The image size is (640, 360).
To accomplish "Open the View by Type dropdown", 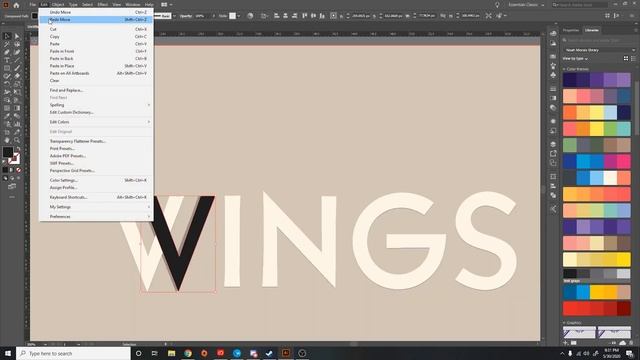I will 575,59.
